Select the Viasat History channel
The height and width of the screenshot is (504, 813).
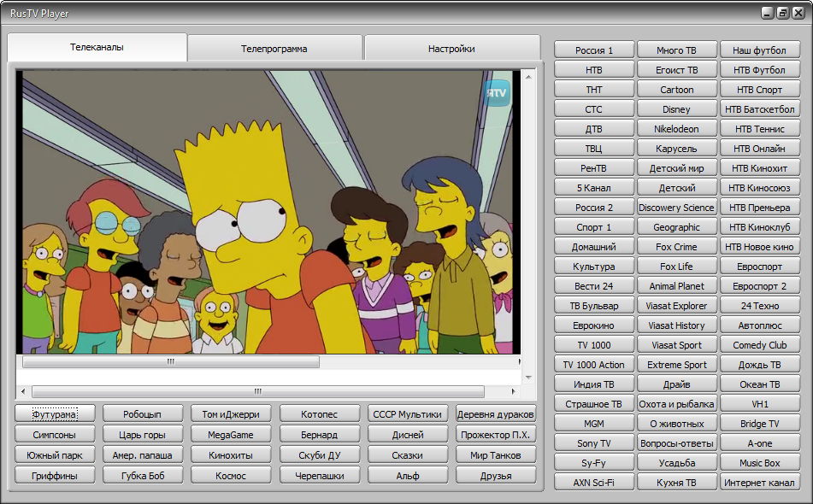(676, 325)
